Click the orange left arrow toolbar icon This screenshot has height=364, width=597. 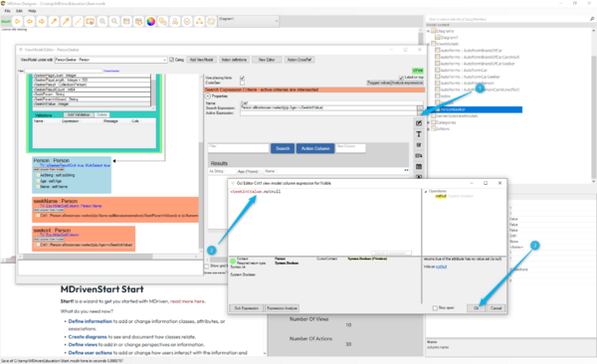coord(29,22)
